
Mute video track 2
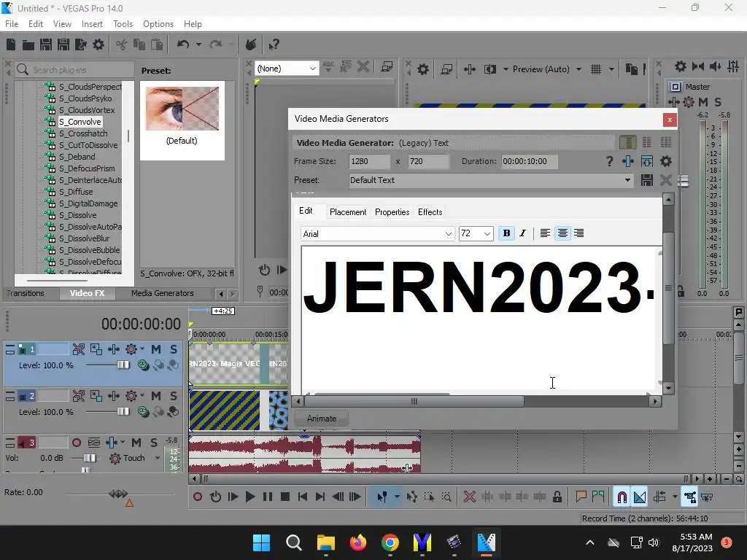pos(156,396)
